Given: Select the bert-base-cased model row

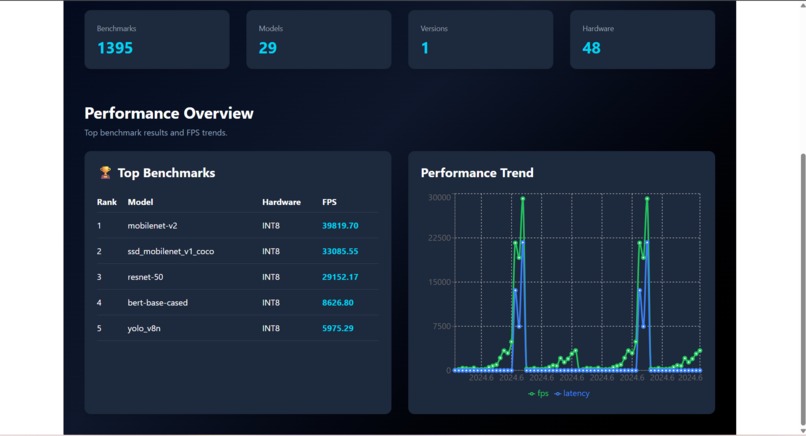Looking at the screenshot, I should (237, 303).
